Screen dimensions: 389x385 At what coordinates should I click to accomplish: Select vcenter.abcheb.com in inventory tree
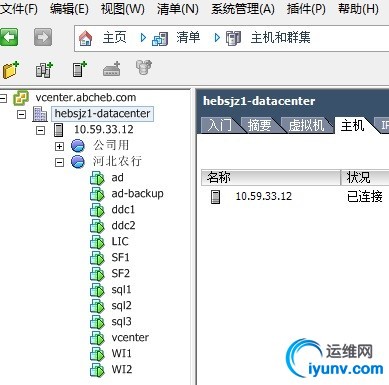pyautogui.click(x=86, y=97)
